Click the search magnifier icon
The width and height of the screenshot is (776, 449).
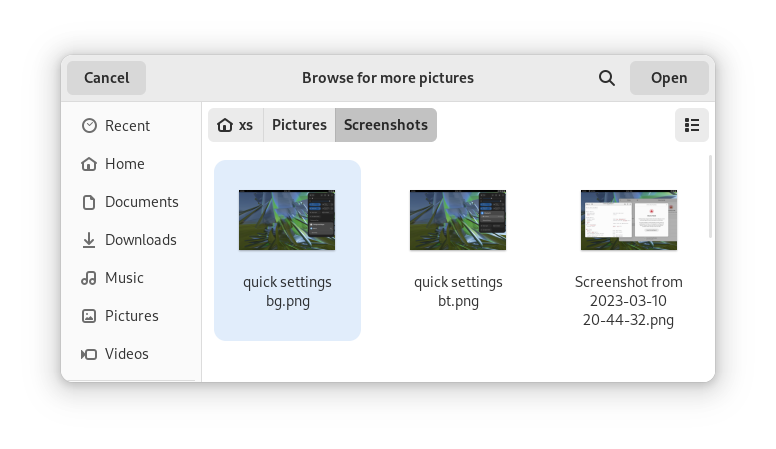(606, 78)
